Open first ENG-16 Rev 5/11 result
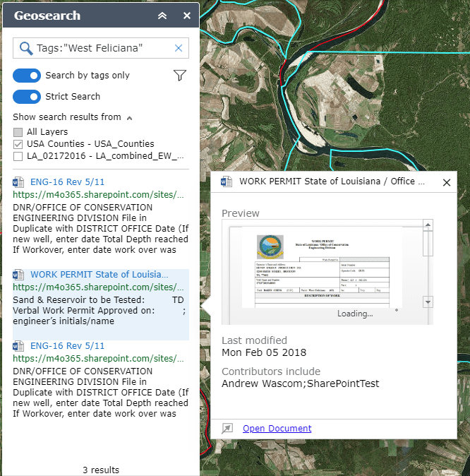This screenshot has height=476, width=470. click(67, 182)
